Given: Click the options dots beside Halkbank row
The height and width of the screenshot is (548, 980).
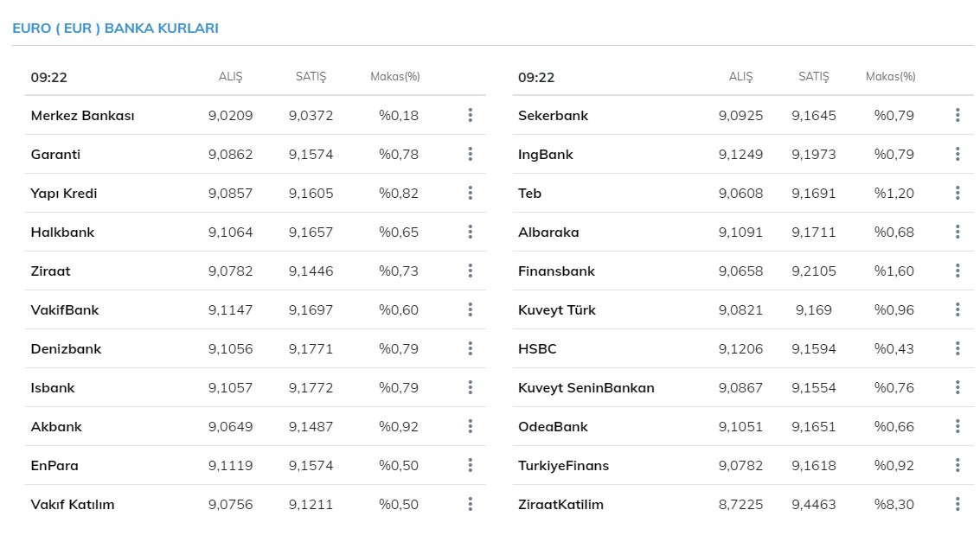Looking at the screenshot, I should click(470, 232).
